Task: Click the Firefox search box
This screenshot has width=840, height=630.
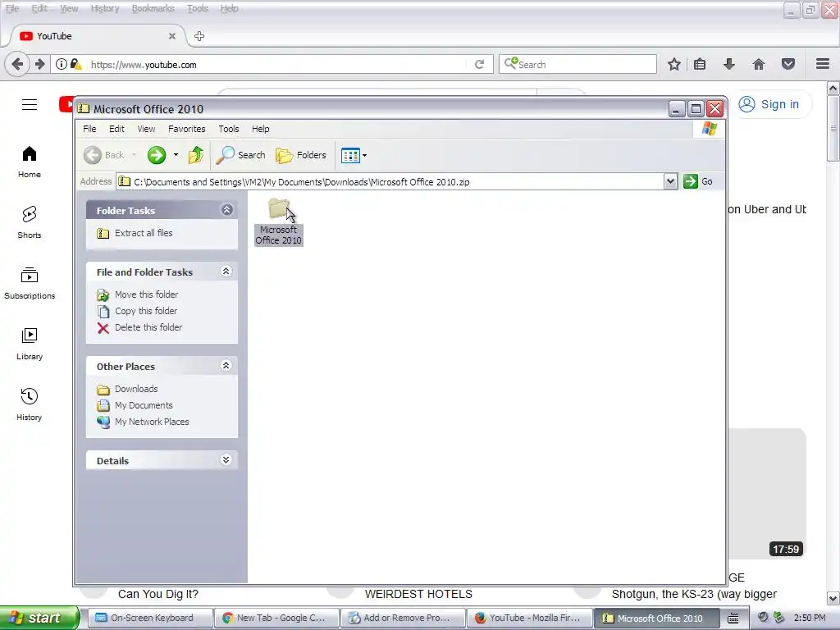Action: point(577,64)
